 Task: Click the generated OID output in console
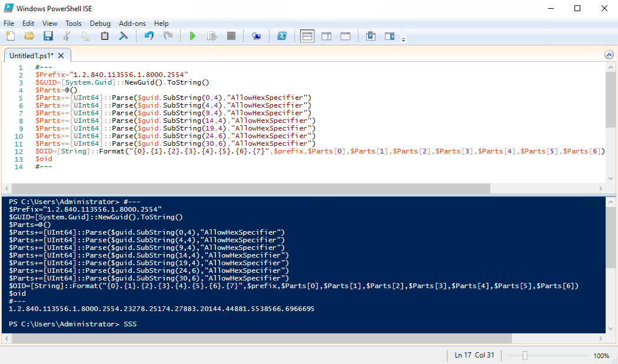[162, 309]
